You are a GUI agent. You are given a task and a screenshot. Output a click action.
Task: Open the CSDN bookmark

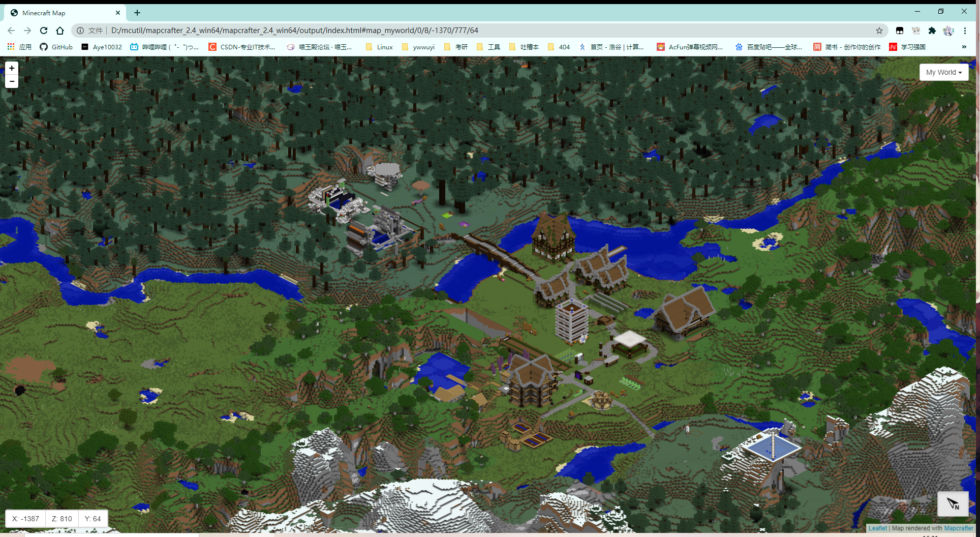pyautogui.click(x=242, y=47)
